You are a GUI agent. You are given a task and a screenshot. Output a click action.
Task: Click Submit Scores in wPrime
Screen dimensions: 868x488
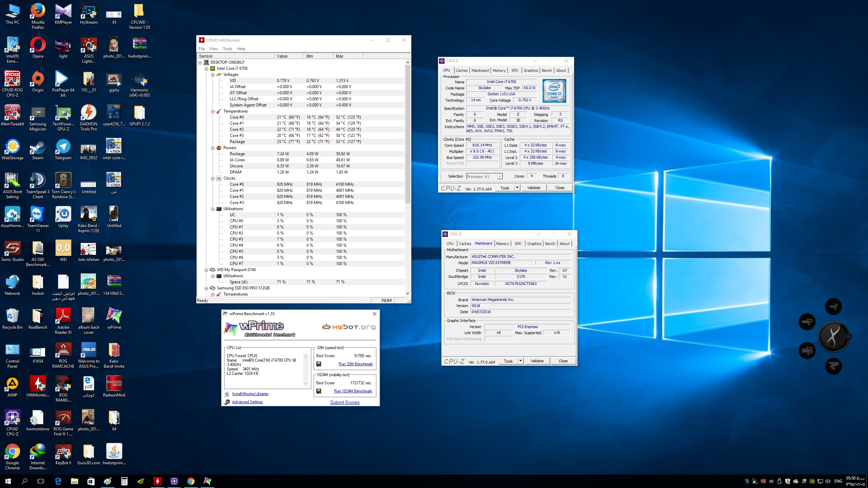[x=345, y=402]
